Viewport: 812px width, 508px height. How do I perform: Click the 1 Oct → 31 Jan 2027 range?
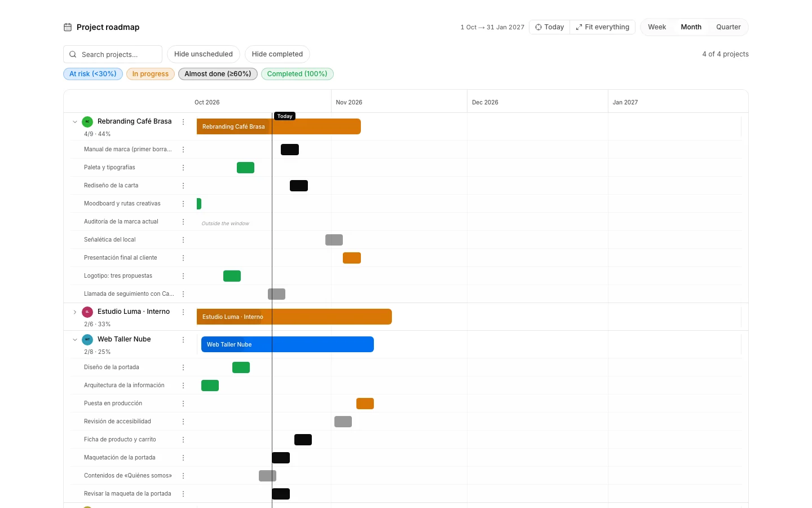(492, 27)
